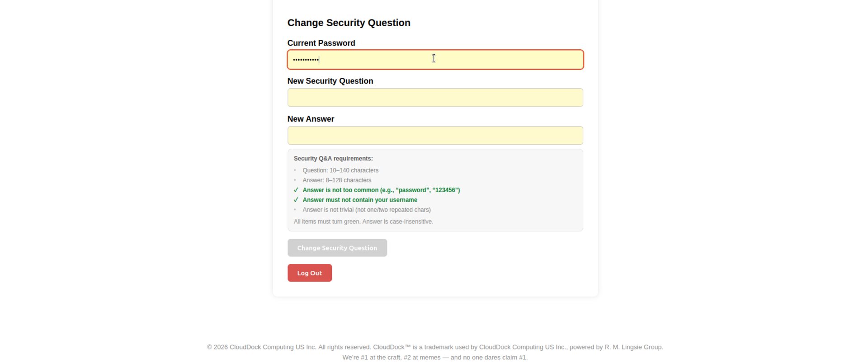This screenshot has width=868, height=363.
Task: Click the "Answer is not trivial" requirement
Action: pyautogui.click(x=366, y=210)
